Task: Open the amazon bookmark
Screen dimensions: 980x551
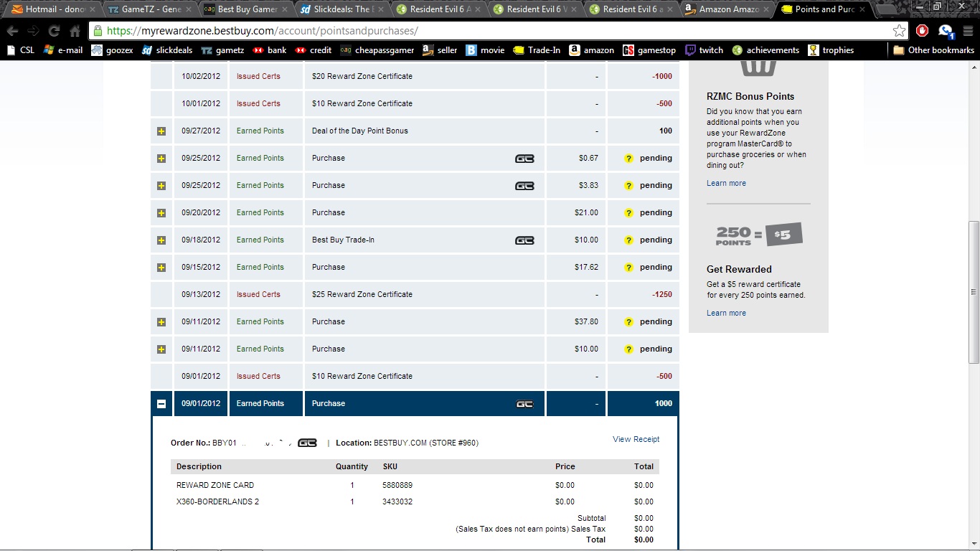Action: click(x=592, y=50)
